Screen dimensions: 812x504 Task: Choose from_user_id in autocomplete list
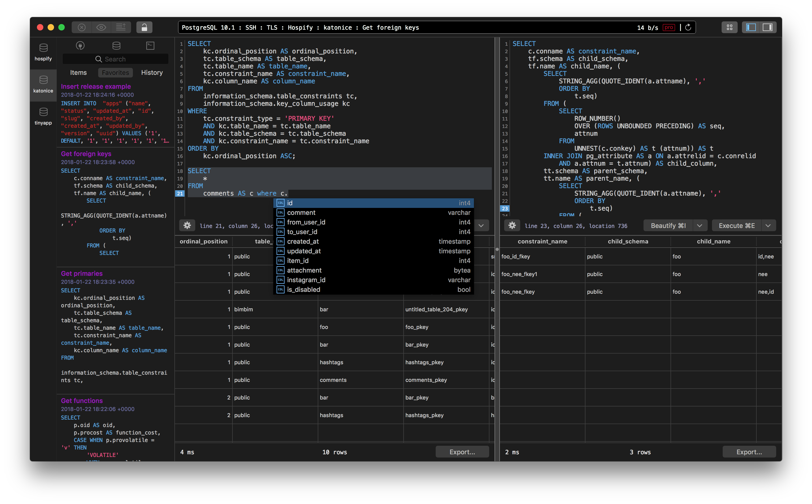[306, 222]
